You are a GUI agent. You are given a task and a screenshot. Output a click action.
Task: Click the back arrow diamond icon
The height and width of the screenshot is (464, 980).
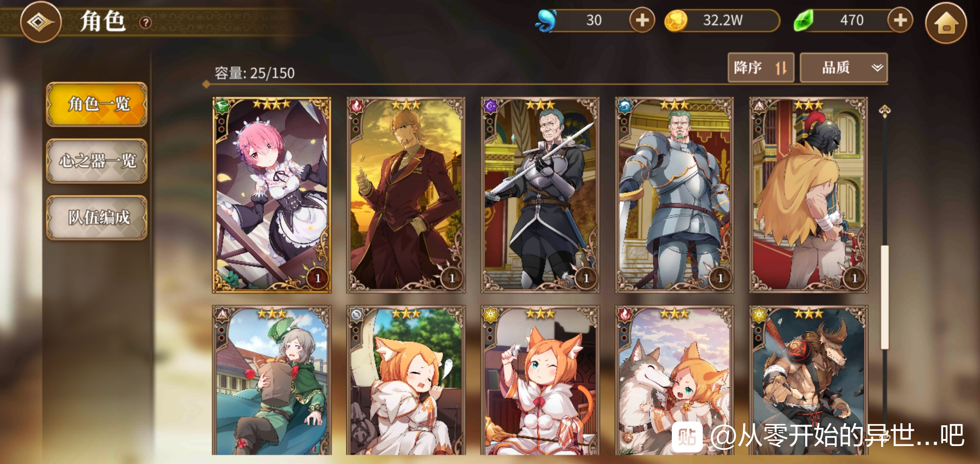click(41, 22)
